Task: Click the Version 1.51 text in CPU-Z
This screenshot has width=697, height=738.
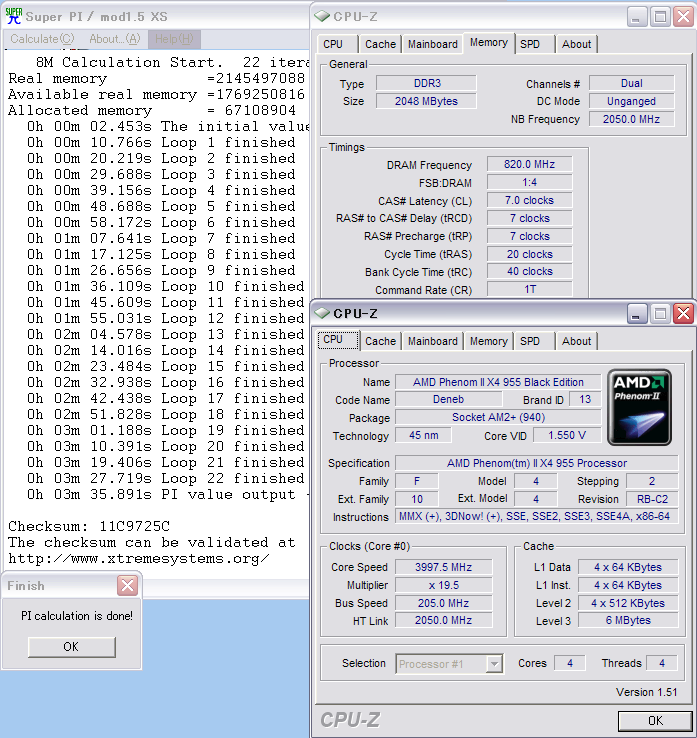Action: pos(646,692)
